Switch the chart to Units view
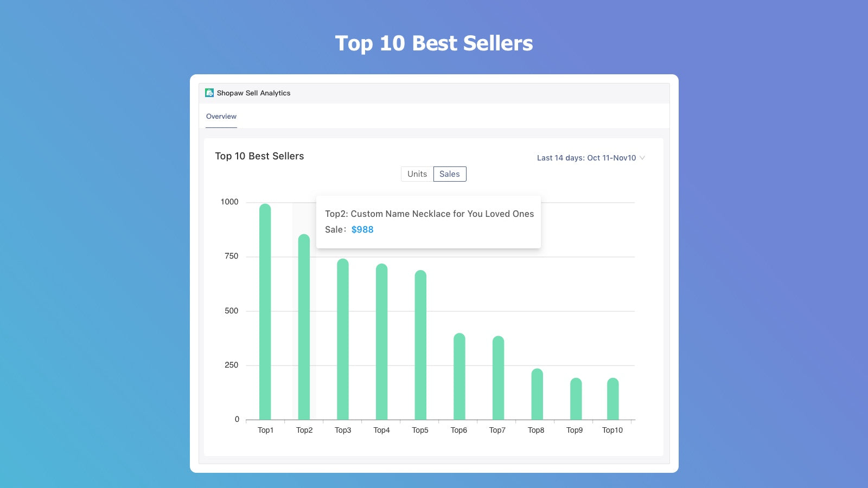The height and width of the screenshot is (488, 868). tap(417, 174)
